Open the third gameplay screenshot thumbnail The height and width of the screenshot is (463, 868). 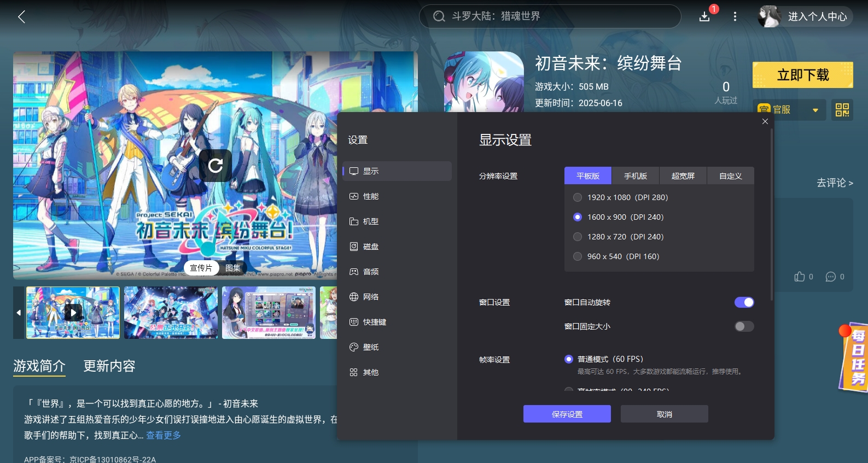[x=269, y=313]
